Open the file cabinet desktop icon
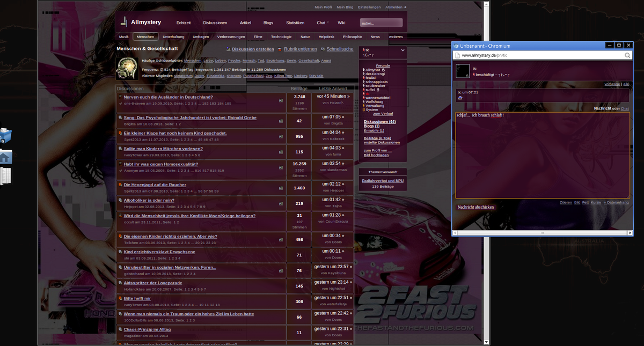The image size is (644, 346). [5, 176]
